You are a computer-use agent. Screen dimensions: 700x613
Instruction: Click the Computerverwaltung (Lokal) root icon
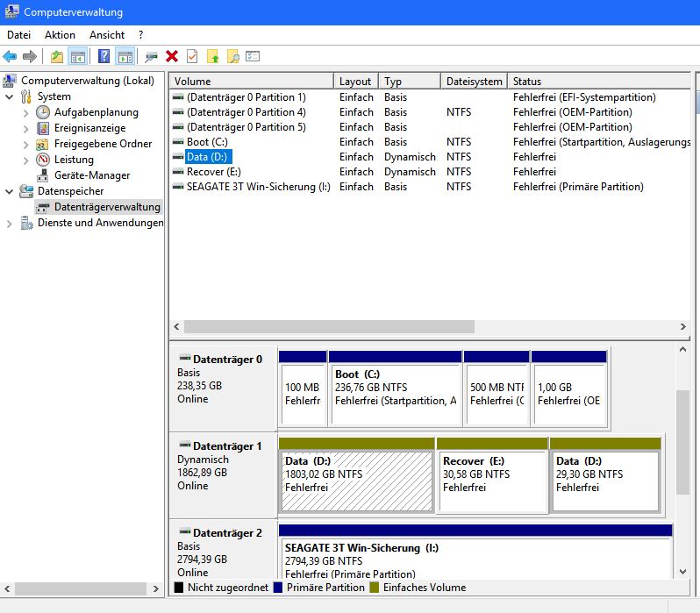(10, 81)
